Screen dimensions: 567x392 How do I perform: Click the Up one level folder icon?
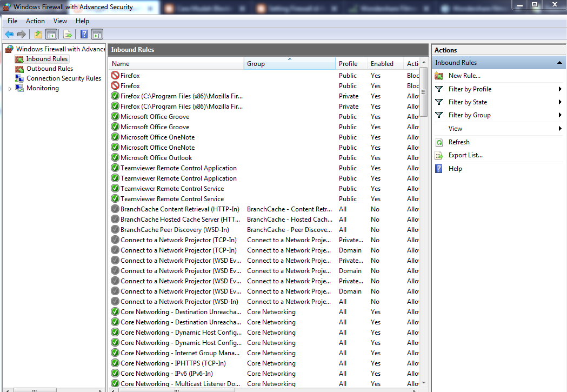[x=38, y=35]
